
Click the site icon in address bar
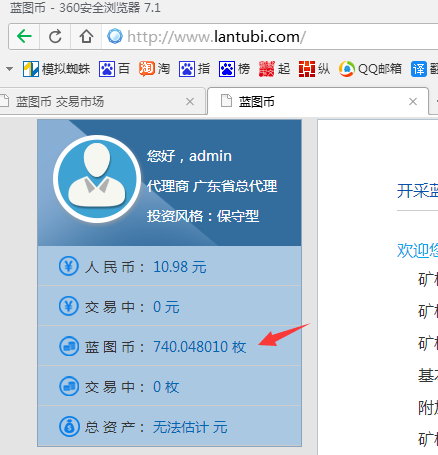click(115, 36)
